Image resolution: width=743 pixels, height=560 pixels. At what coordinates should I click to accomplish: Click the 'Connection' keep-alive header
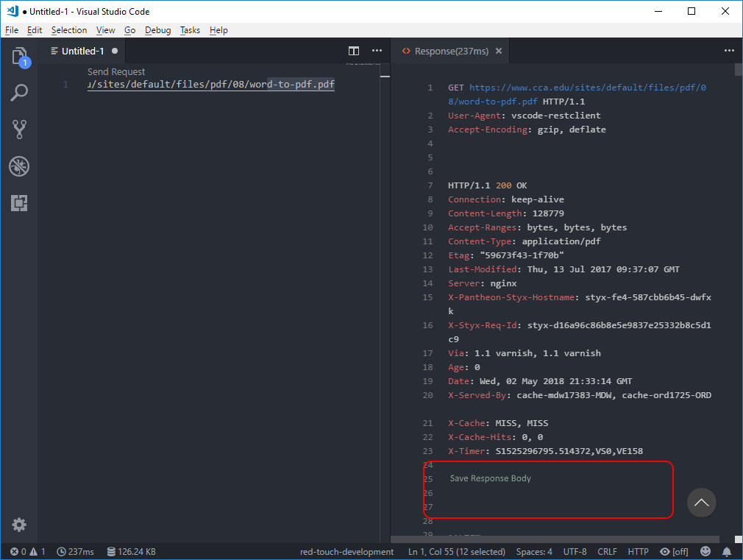(x=506, y=199)
